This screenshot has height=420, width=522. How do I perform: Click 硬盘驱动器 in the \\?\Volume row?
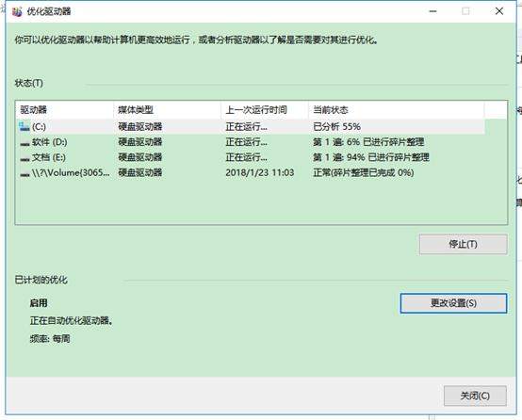139,172
